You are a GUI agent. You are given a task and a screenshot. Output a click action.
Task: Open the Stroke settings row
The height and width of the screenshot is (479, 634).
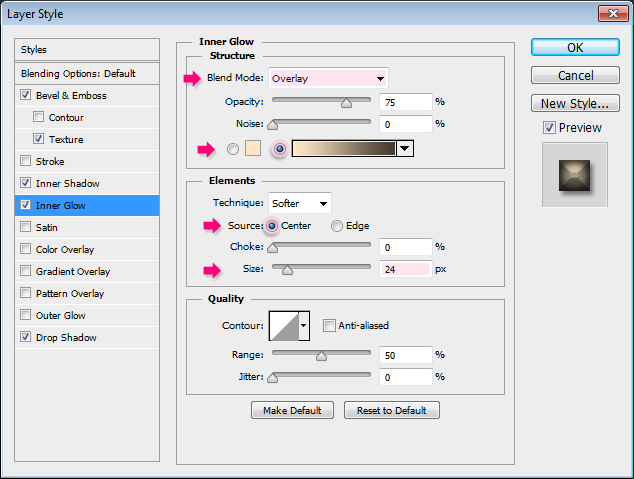click(50, 161)
